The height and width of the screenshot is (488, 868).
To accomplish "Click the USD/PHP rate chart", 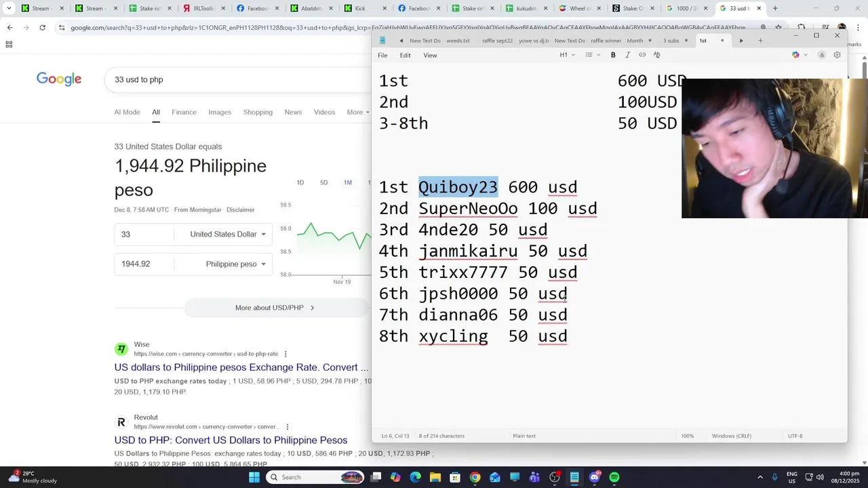I will [332, 241].
